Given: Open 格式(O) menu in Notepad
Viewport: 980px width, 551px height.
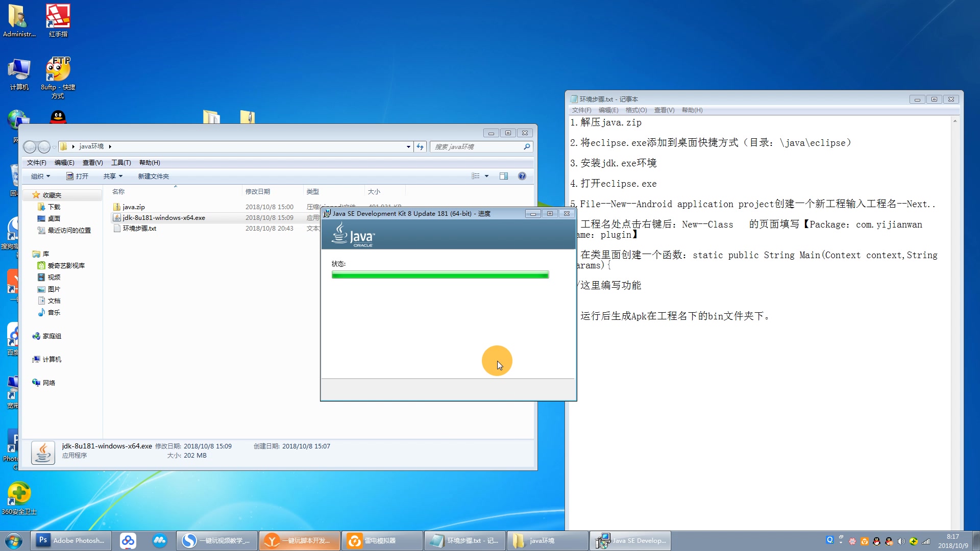Looking at the screenshot, I should coord(636,110).
